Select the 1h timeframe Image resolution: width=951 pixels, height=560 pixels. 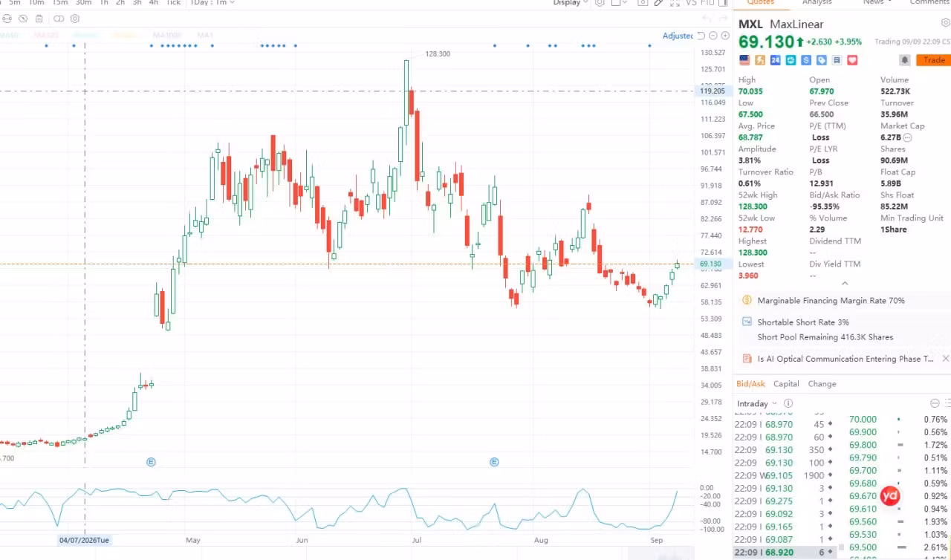(103, 3)
